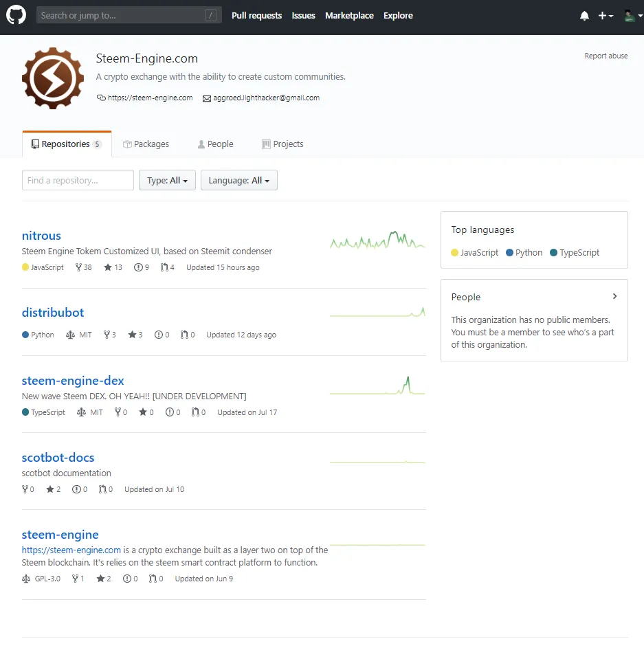Click distribubot pull requests icon
The image size is (644, 648).
point(184,335)
